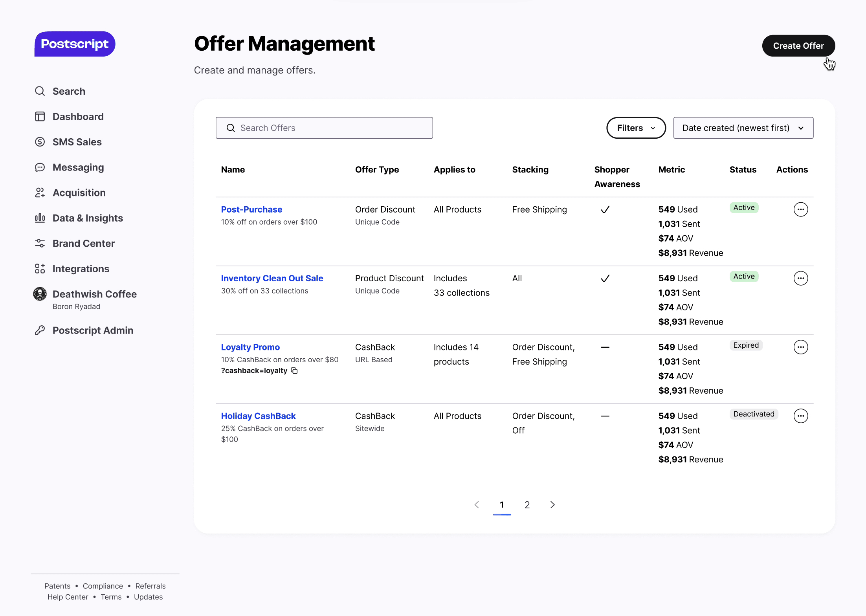866x616 pixels.
Task: Open the Inventory Clean Out Sale offer
Action: pyautogui.click(x=272, y=278)
